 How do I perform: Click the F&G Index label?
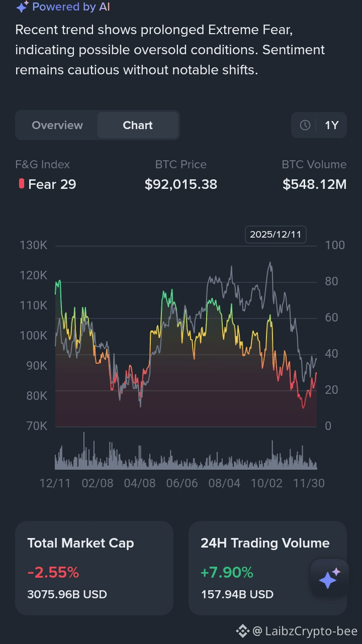click(x=43, y=164)
